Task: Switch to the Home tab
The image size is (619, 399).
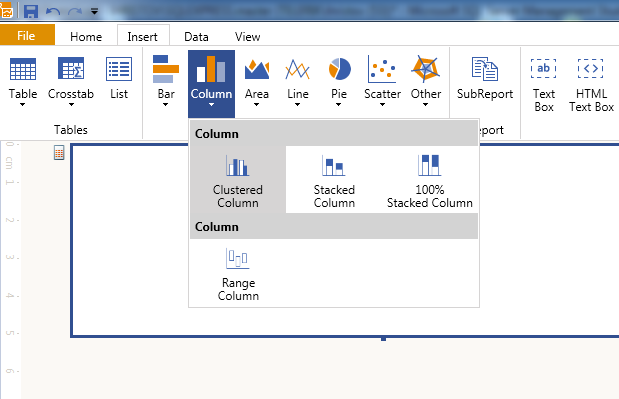Action: pyautogui.click(x=86, y=37)
